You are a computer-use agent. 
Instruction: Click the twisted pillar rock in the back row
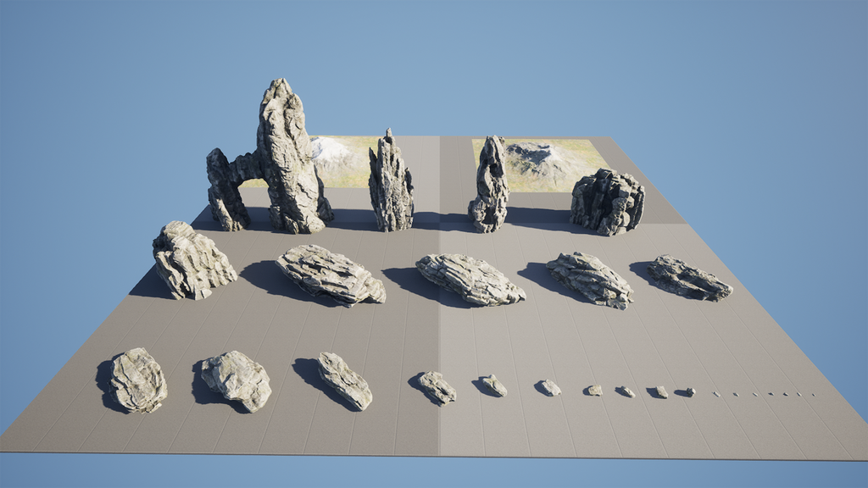coord(490,186)
